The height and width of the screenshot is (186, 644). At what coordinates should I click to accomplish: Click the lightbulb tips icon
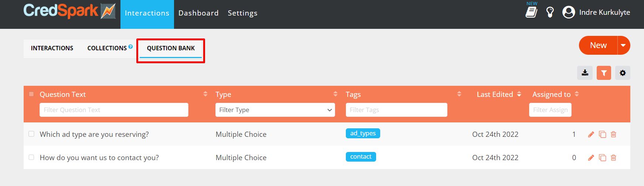pos(550,12)
